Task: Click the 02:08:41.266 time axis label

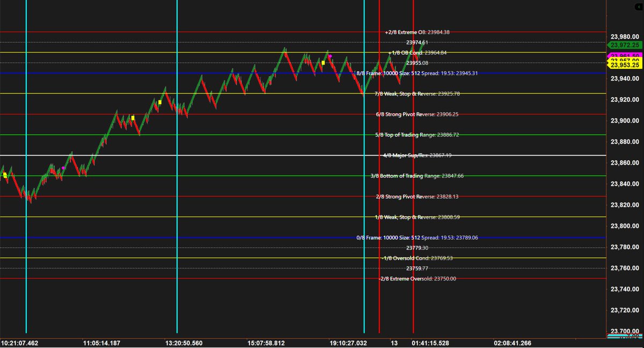Action: pos(512,343)
